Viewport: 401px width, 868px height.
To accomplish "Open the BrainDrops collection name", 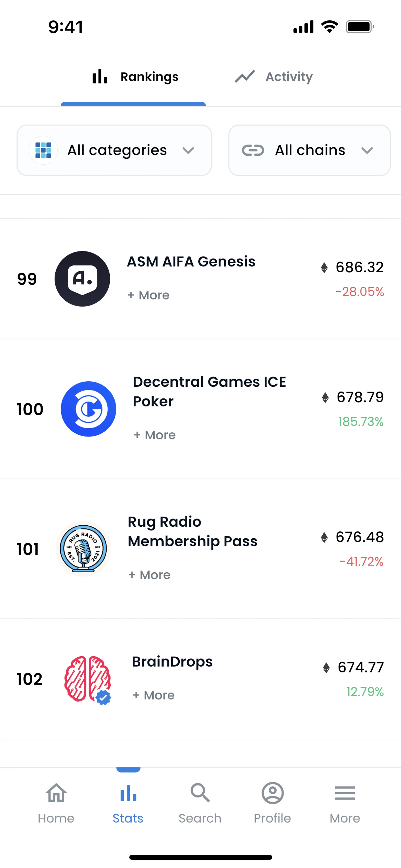I will 172,662.
